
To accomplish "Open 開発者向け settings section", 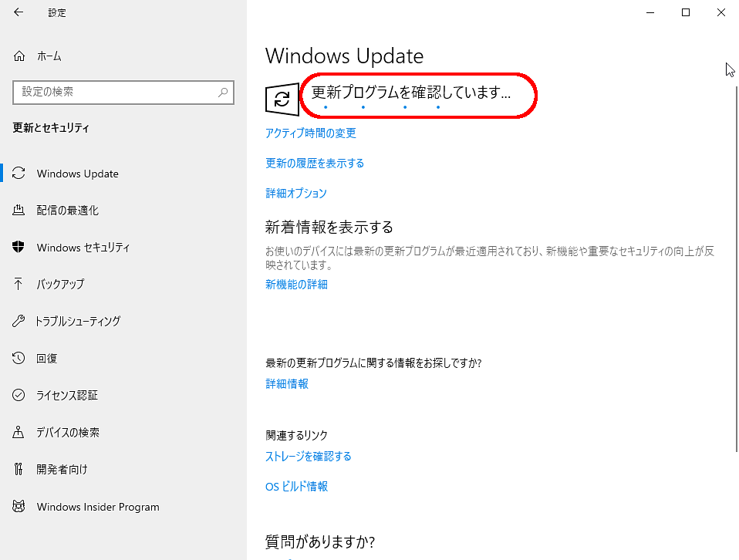I will (x=62, y=470).
